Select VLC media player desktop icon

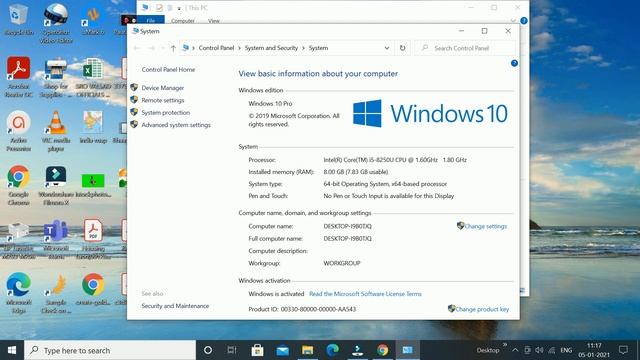[56, 131]
